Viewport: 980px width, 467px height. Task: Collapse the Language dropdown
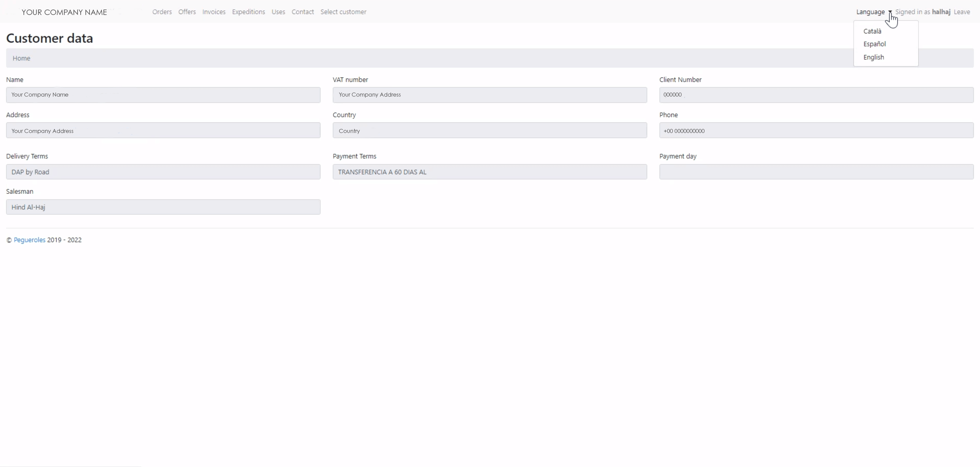tap(873, 12)
